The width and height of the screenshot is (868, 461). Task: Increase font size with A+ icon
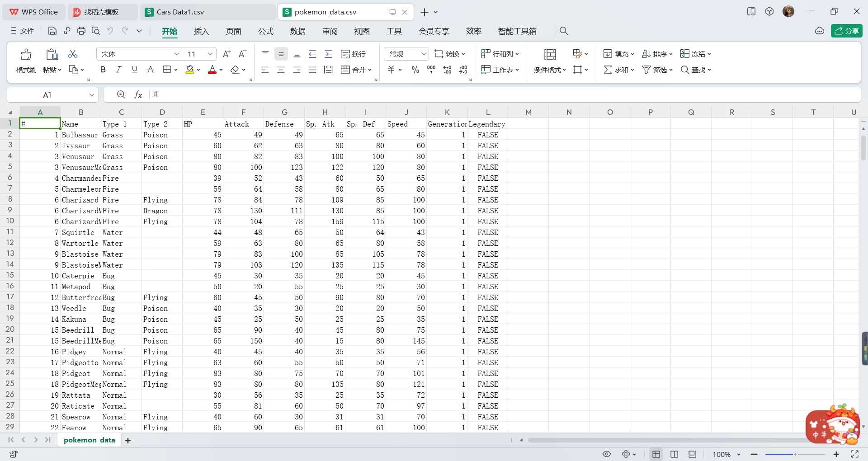[227, 54]
